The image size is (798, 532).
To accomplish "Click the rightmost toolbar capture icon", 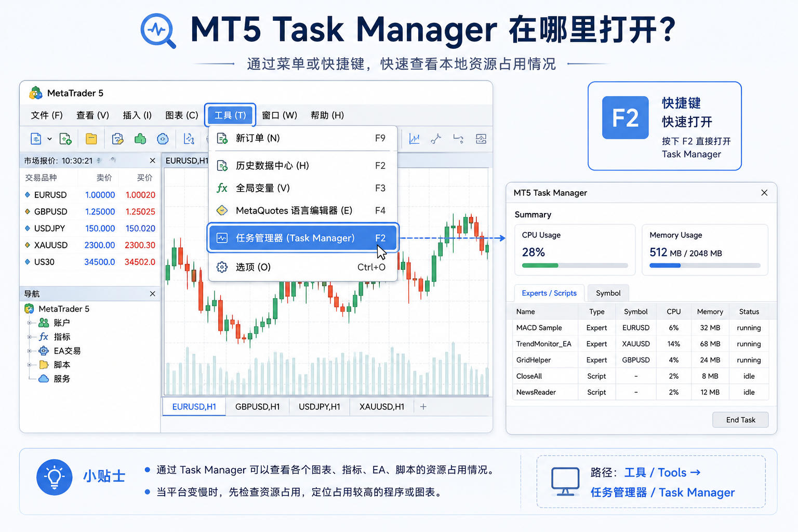I will (481, 139).
